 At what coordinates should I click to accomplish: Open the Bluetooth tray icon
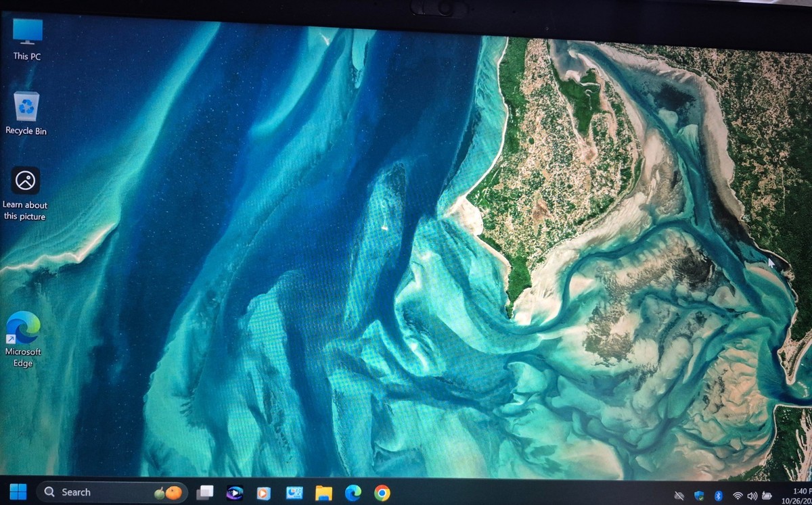pyautogui.click(x=719, y=496)
